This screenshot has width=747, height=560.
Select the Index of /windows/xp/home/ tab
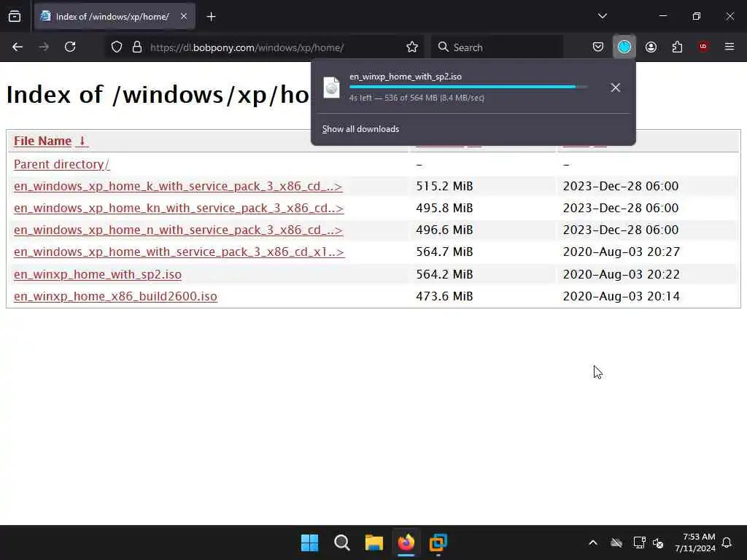click(115, 17)
